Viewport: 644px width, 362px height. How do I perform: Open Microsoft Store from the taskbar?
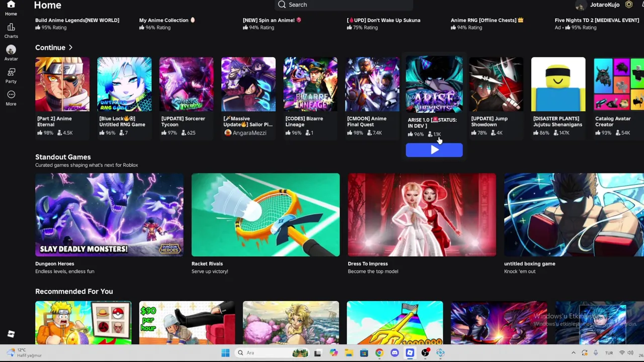(x=364, y=353)
